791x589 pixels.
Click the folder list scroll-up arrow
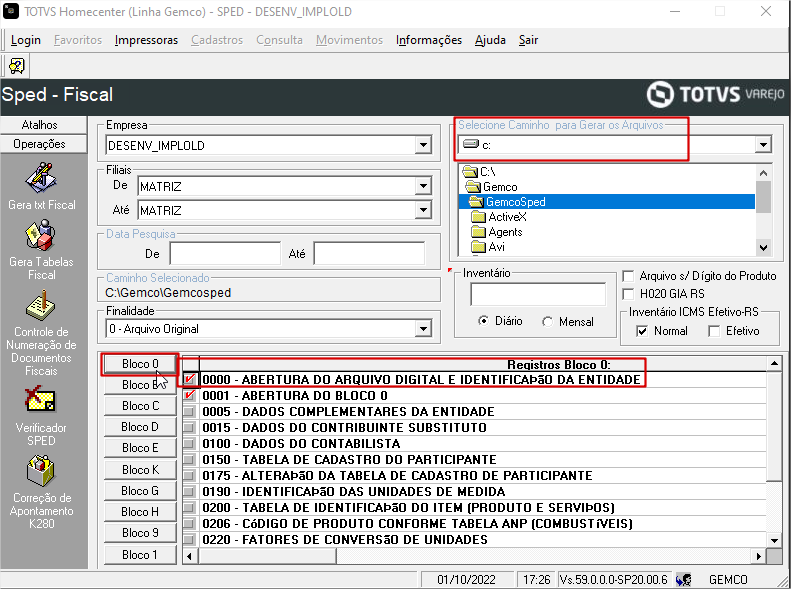pos(763,173)
